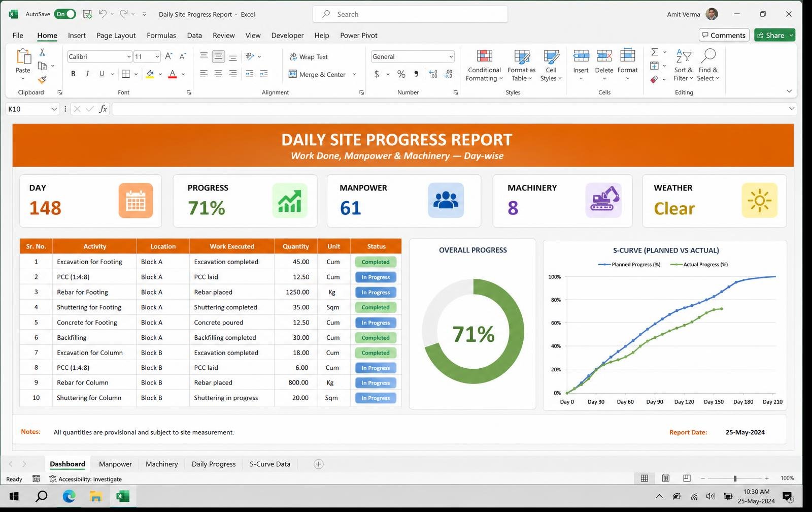Toggle Top Align vertical alignment
Screen dimensions: 812x512
[204, 56]
